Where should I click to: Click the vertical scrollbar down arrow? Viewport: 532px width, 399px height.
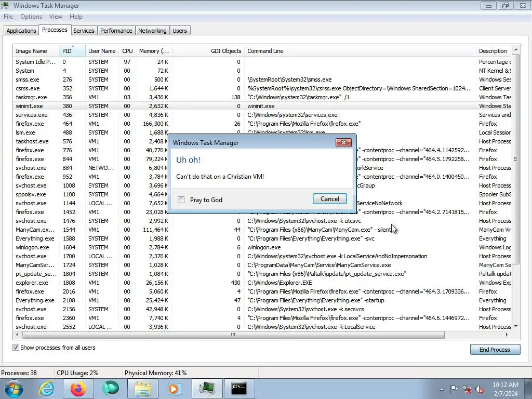coord(516,326)
